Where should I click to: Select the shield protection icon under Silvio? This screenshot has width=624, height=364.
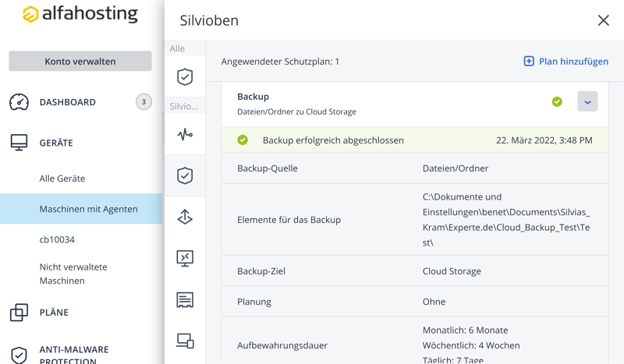pos(185,176)
